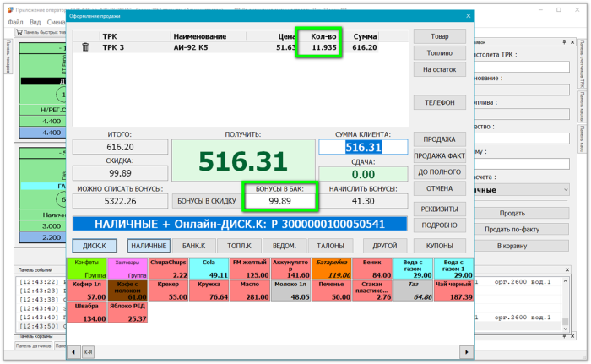The height and width of the screenshot is (364, 591).
Task: Open the Конфеты product group
Action: click(87, 269)
